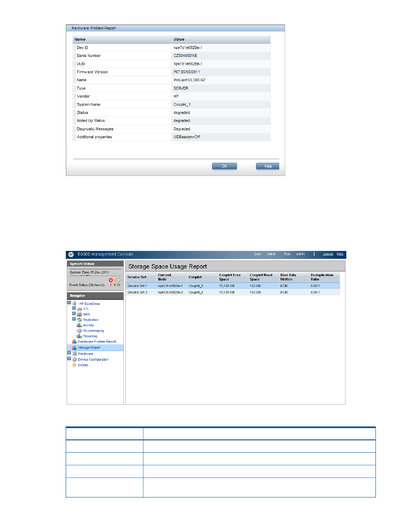This screenshot has width=400, height=532.
Task: Click the Logout link in header
Action: (x=328, y=254)
